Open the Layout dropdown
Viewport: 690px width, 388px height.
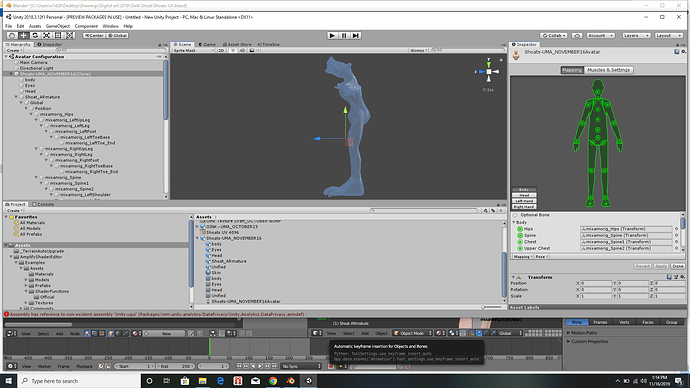[668, 35]
